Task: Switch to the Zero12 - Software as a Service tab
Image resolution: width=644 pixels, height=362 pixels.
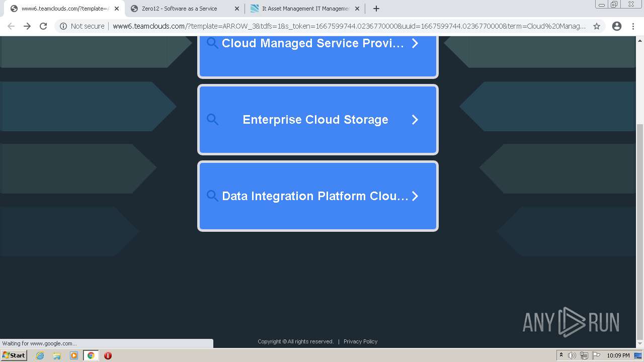Action: click(185, 9)
